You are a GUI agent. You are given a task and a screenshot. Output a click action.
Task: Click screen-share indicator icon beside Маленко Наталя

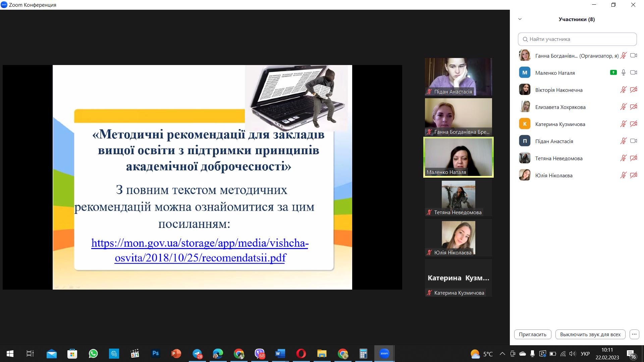(613, 72)
